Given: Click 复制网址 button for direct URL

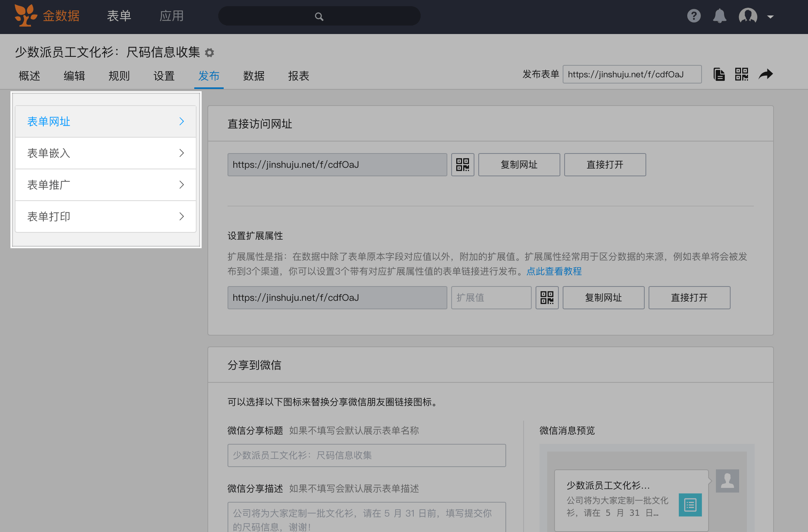Looking at the screenshot, I should [x=519, y=165].
